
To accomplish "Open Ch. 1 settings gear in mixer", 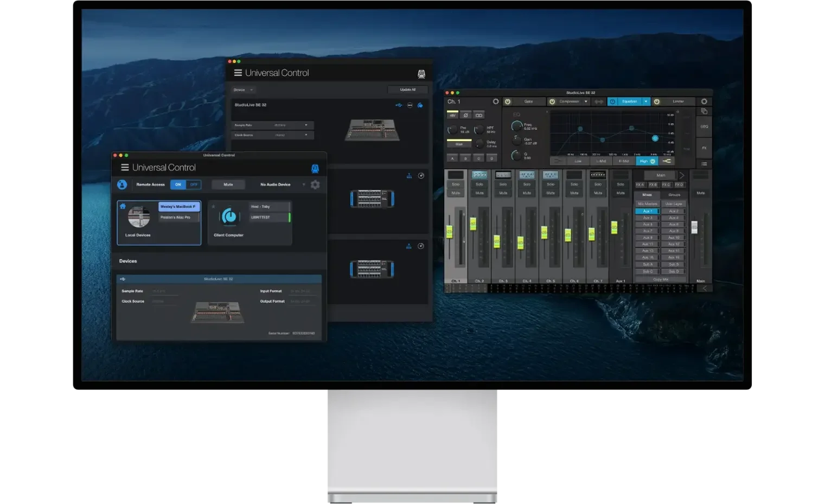I will coord(496,101).
